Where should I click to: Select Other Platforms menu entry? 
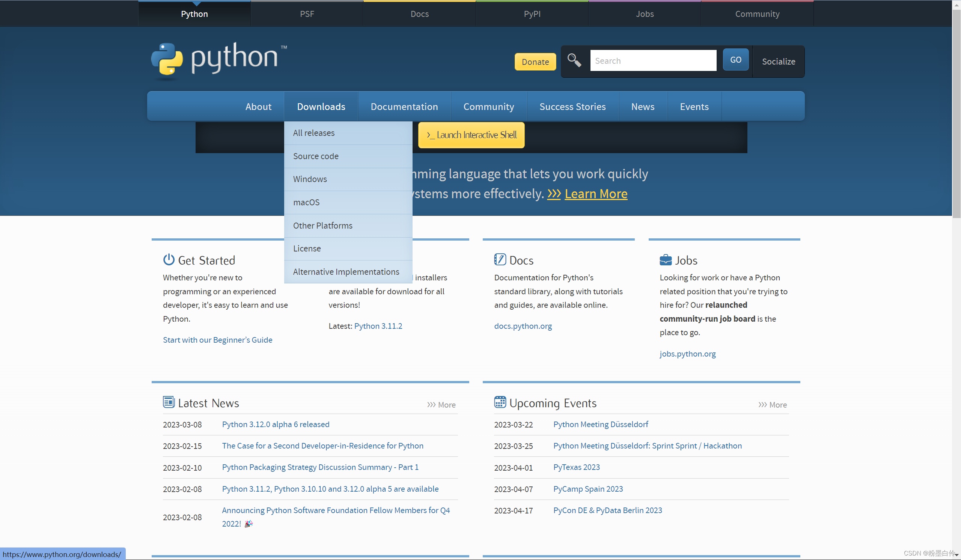point(348,226)
